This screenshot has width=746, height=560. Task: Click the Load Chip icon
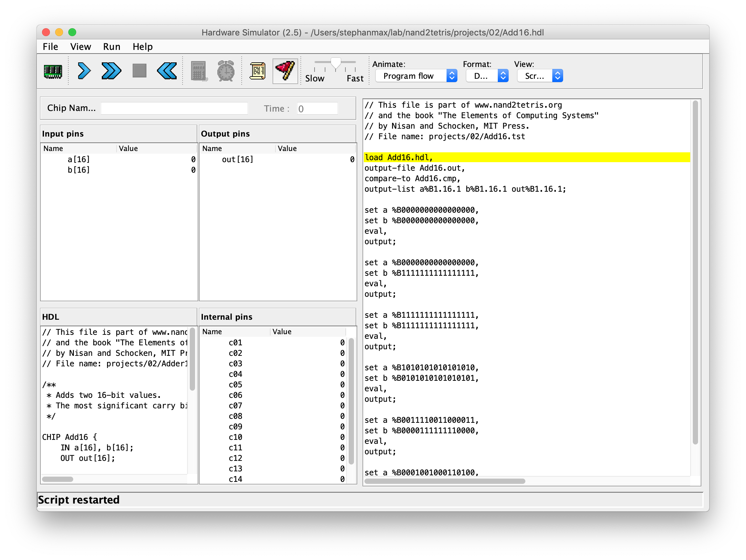53,71
